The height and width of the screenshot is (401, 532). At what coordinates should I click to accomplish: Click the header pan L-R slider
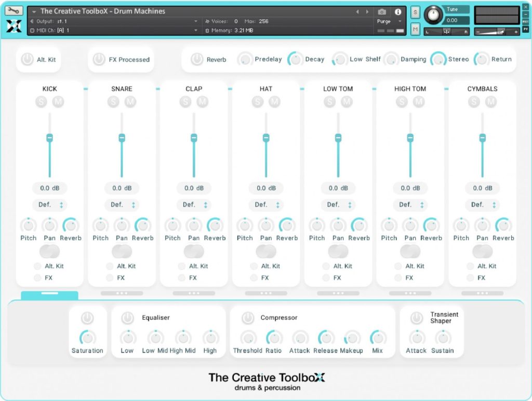click(x=446, y=32)
